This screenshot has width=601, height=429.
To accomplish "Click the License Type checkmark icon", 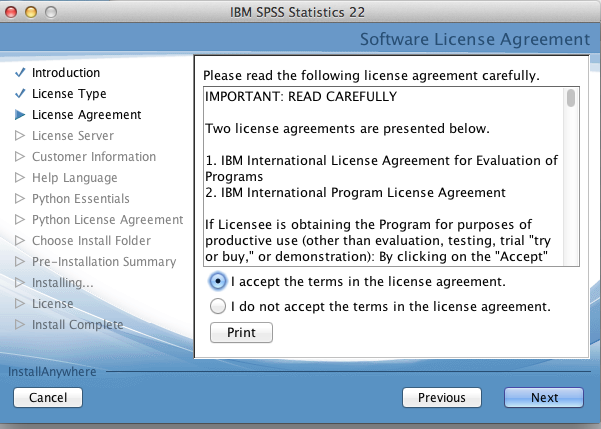I will coord(20,94).
